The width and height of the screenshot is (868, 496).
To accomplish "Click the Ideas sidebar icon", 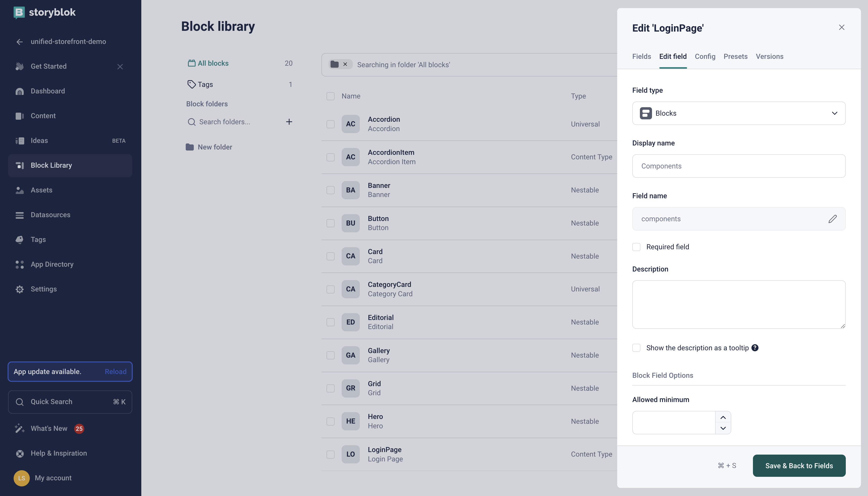I will 19,141.
